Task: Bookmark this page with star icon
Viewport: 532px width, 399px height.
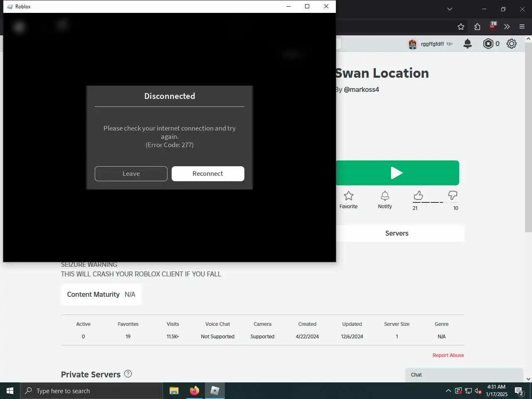Action: tap(461, 27)
